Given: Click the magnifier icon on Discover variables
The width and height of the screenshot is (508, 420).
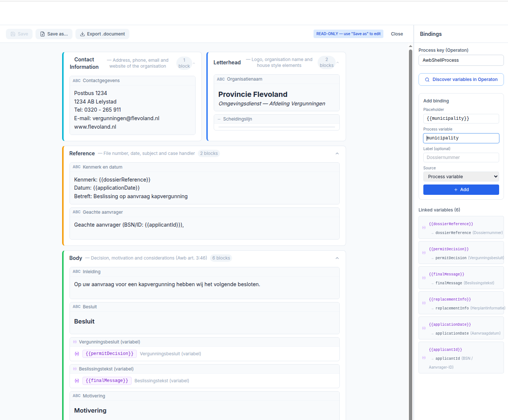Looking at the screenshot, I should pos(427,79).
